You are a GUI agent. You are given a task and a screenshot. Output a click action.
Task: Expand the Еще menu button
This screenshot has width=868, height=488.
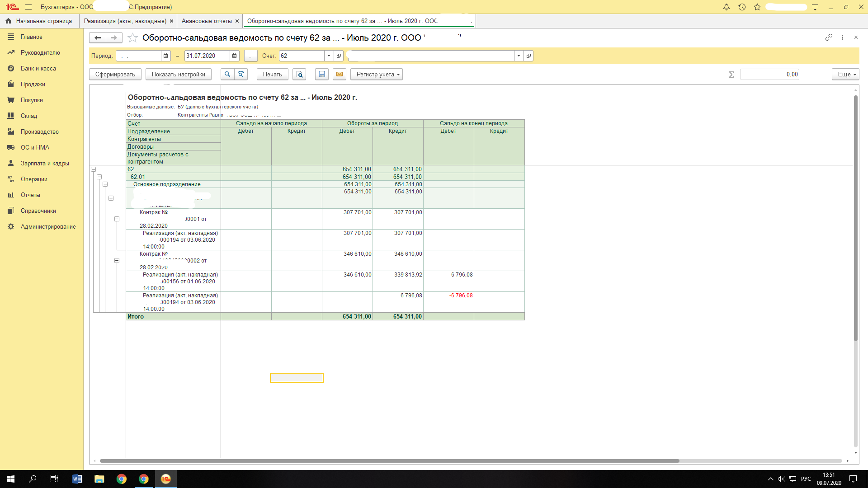[845, 74]
